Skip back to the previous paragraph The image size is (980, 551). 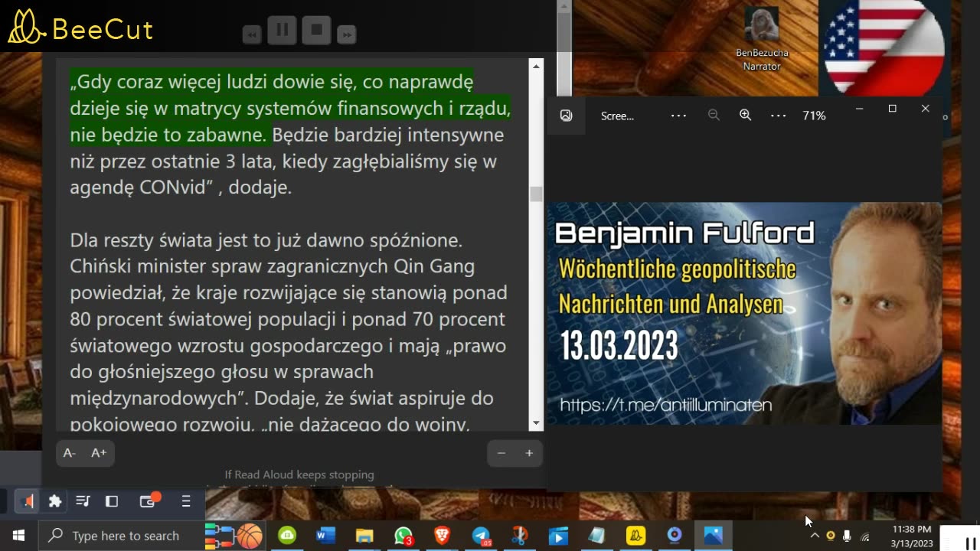point(252,34)
